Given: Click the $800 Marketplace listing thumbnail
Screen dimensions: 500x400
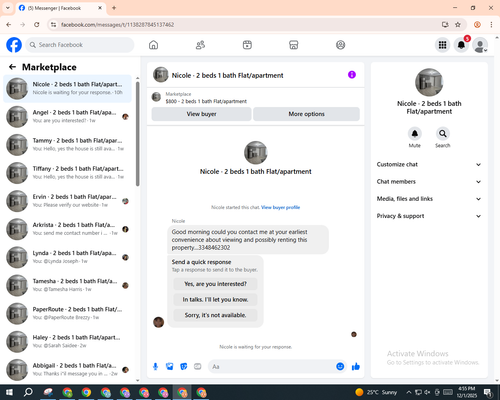Looking at the screenshot, I should click(156, 97).
